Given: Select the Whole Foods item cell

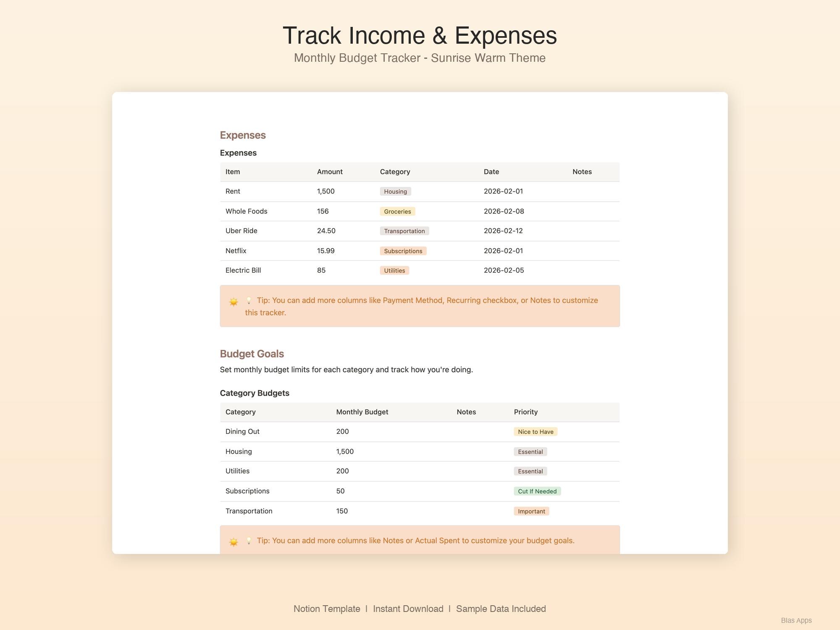Looking at the screenshot, I should click(246, 211).
